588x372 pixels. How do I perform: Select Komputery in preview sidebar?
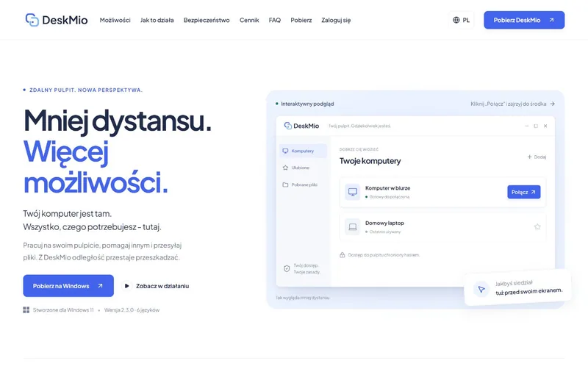point(303,151)
